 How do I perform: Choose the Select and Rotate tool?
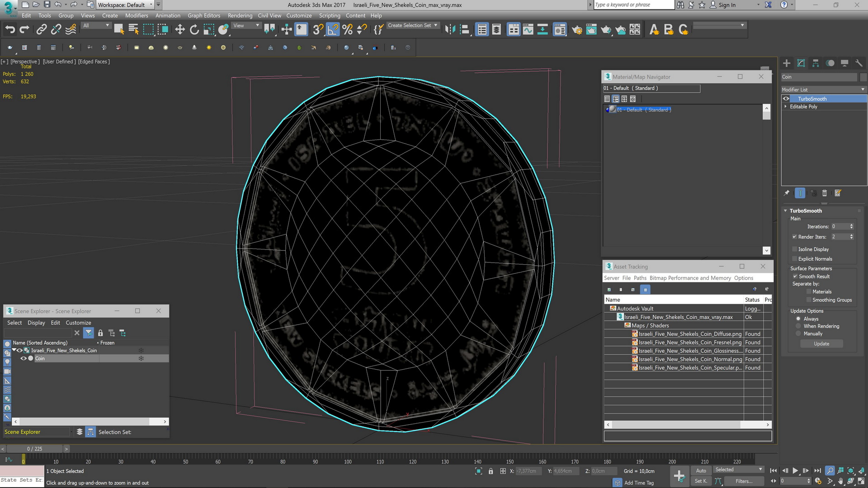click(x=194, y=30)
